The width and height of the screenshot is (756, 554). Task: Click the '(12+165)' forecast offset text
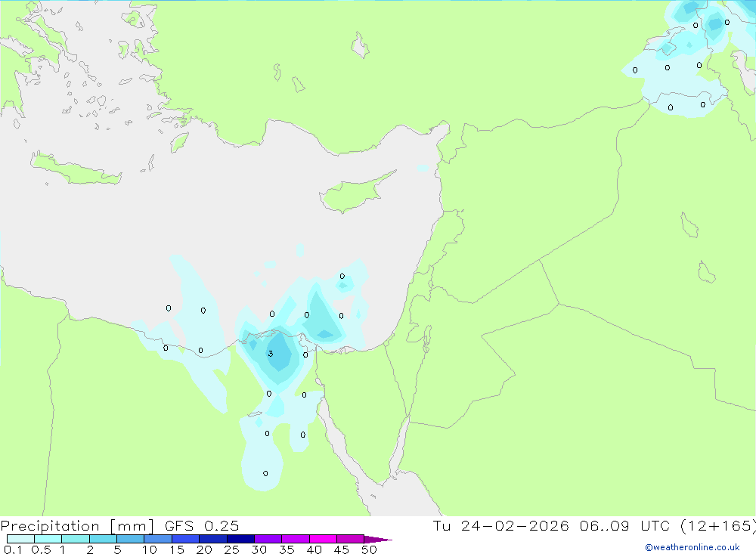tap(718, 526)
